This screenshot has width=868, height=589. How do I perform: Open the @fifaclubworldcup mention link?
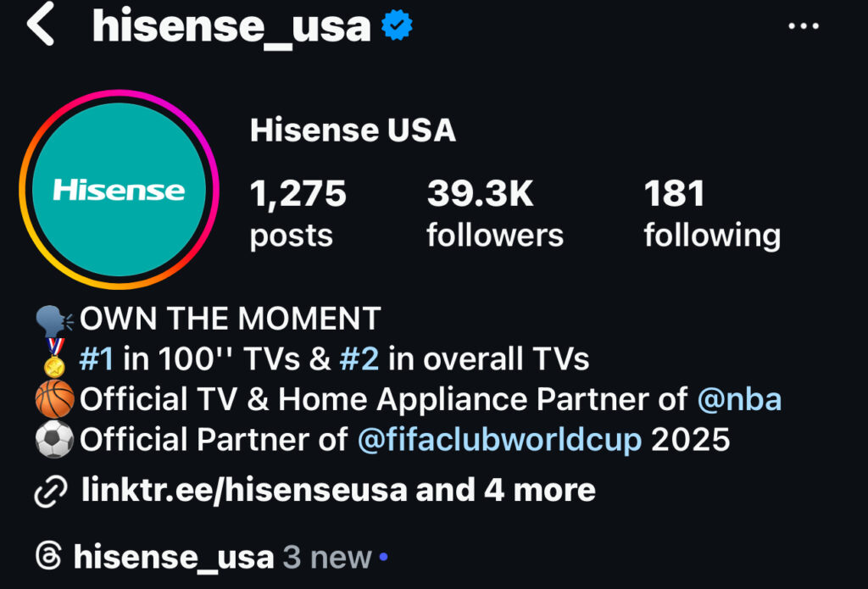pos(500,440)
